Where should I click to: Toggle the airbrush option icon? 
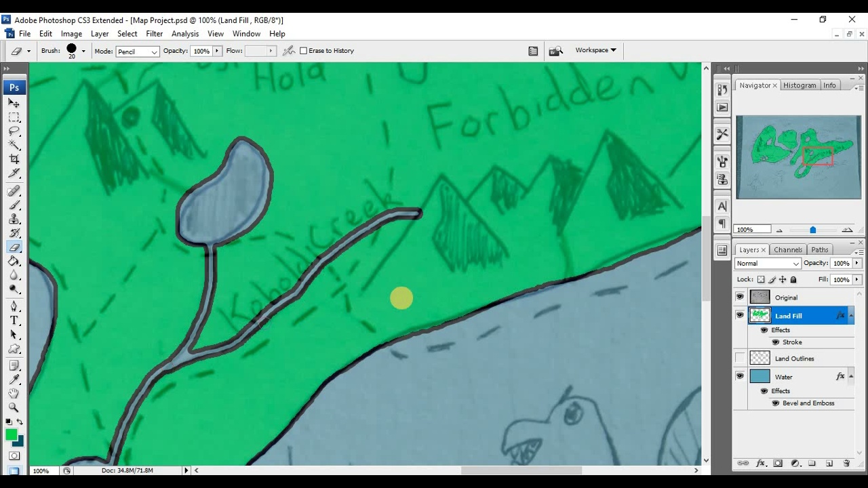tap(289, 51)
